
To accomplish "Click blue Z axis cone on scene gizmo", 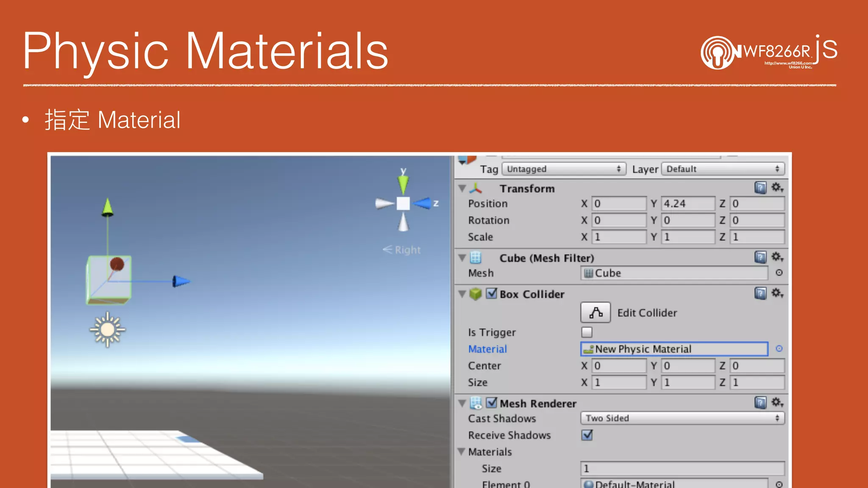I will coord(422,204).
